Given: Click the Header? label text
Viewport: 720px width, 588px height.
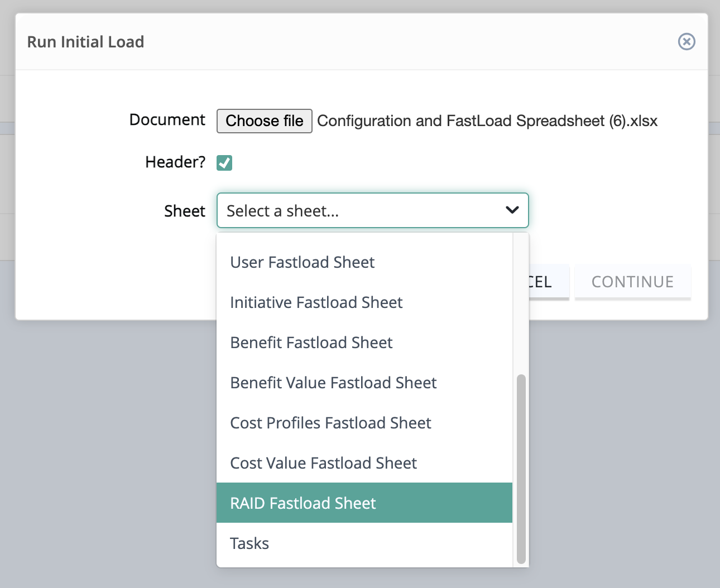Looking at the screenshot, I should [x=175, y=162].
